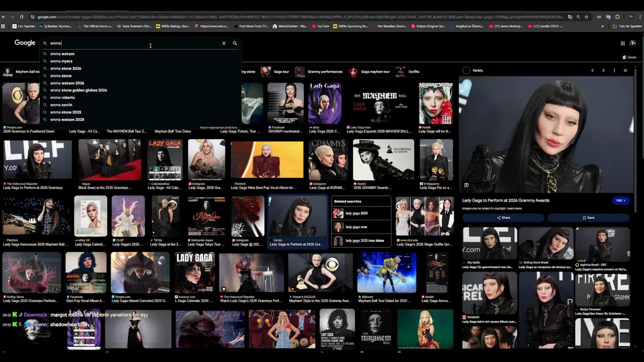Click the Share button in the preview
Image resolution: width=644 pixels, height=362 pixels.
[x=503, y=218]
